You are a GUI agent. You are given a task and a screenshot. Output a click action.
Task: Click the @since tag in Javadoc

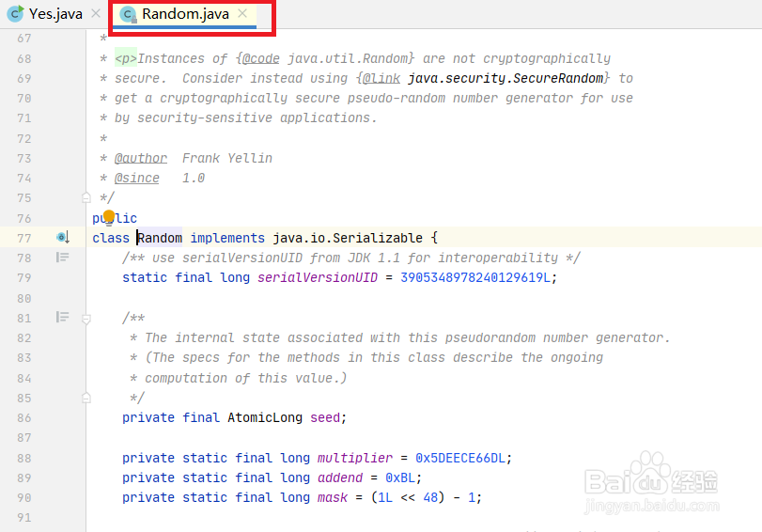point(136,178)
